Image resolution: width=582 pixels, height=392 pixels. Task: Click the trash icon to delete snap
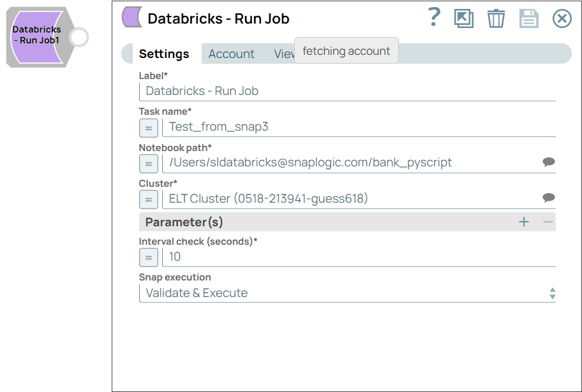click(x=496, y=18)
